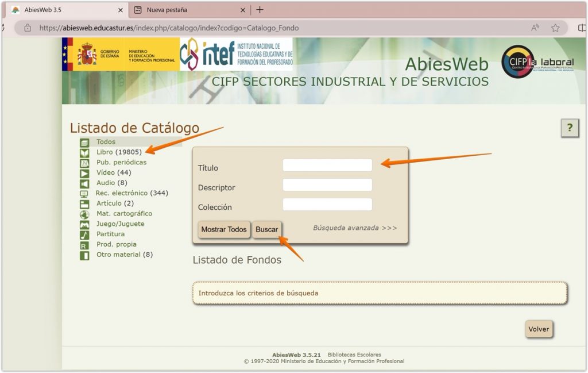The height and width of the screenshot is (373, 588).
Task: Click the Libro book icon in sidebar
Action: tap(84, 153)
